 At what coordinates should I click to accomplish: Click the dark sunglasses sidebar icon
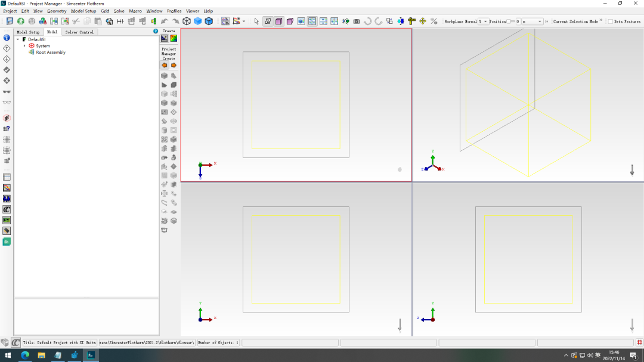pos(7,92)
